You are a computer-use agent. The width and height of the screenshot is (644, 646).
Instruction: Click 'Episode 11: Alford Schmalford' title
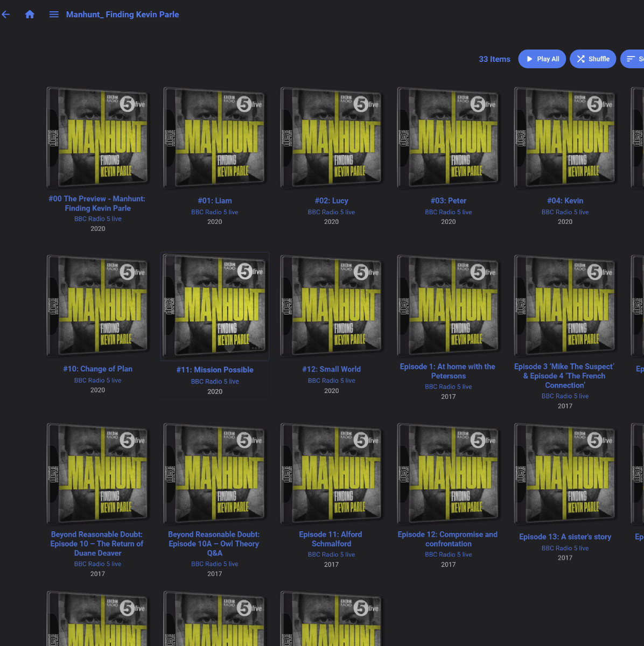pyautogui.click(x=331, y=539)
